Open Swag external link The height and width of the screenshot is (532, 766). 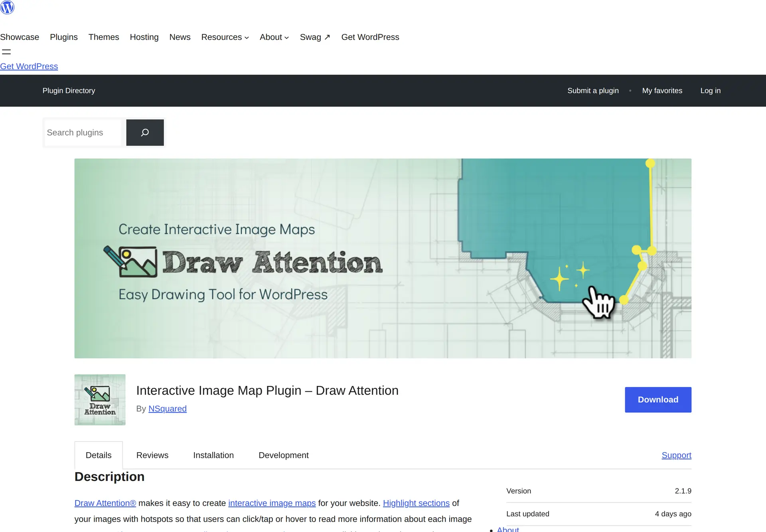point(315,37)
